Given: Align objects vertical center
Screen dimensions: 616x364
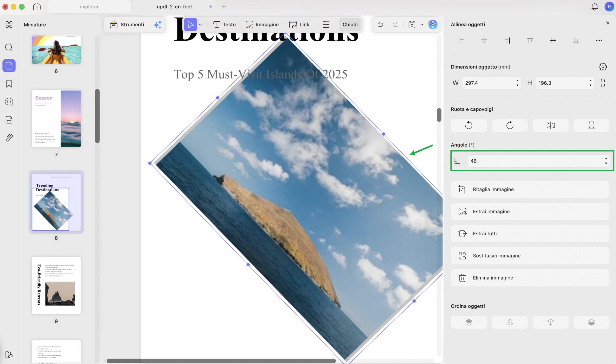Looking at the screenshot, I should pos(553,40).
